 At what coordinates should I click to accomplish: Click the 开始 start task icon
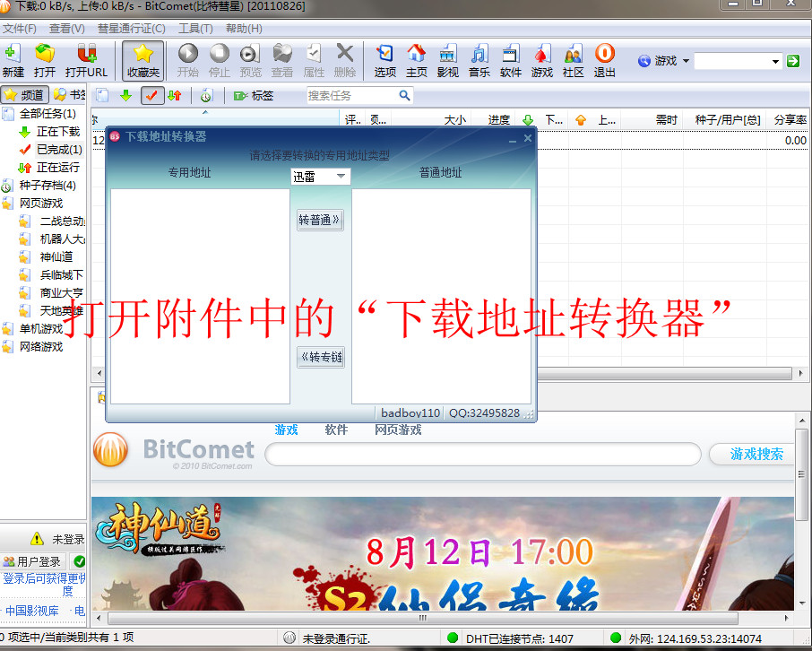188,60
